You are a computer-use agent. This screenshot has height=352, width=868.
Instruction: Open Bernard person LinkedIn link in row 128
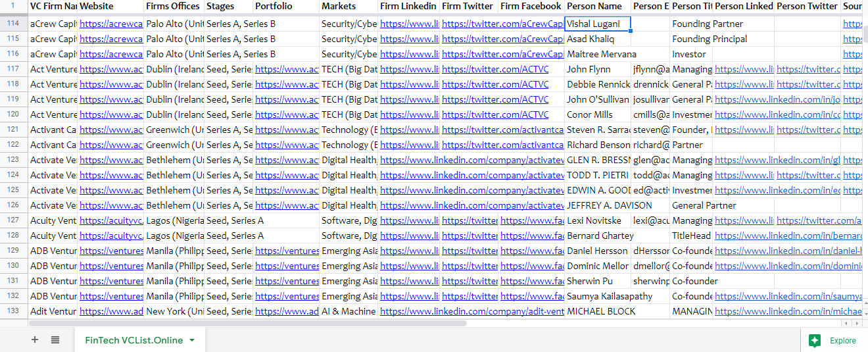point(788,236)
